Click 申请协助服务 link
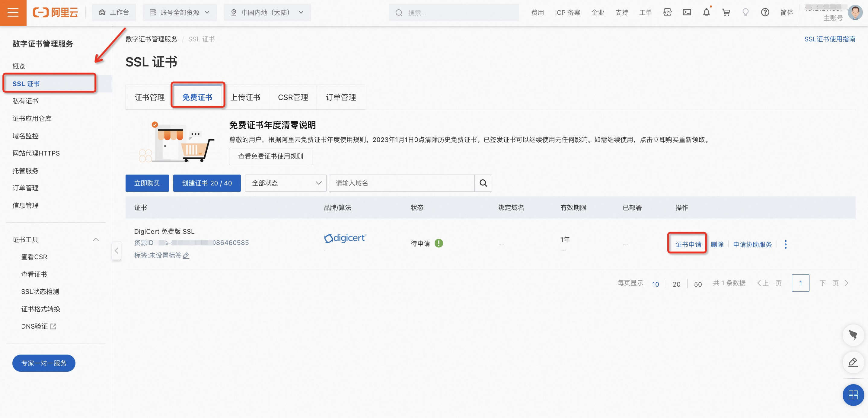This screenshot has width=868, height=418. point(752,244)
